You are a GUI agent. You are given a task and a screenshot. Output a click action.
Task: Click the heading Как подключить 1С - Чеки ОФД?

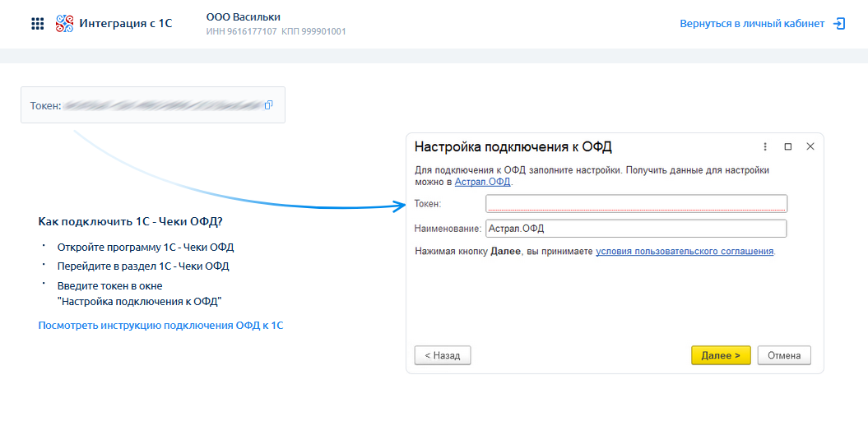131,221
